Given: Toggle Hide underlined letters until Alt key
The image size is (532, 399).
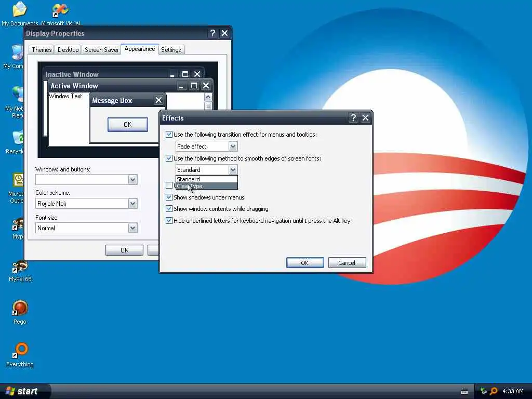Looking at the screenshot, I should [169, 220].
